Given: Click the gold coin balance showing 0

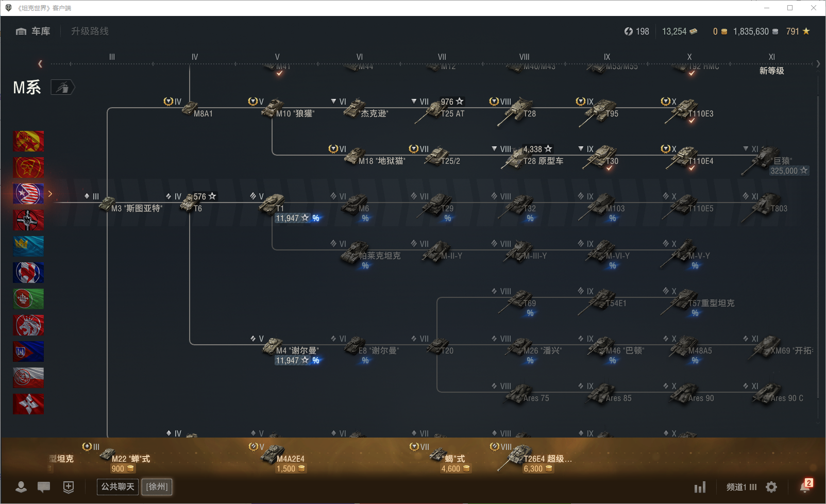Looking at the screenshot, I should pyautogui.click(x=720, y=31).
